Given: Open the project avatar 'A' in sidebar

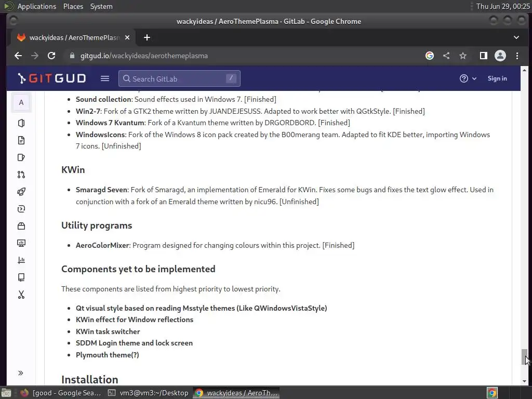Looking at the screenshot, I should click(x=21, y=102).
